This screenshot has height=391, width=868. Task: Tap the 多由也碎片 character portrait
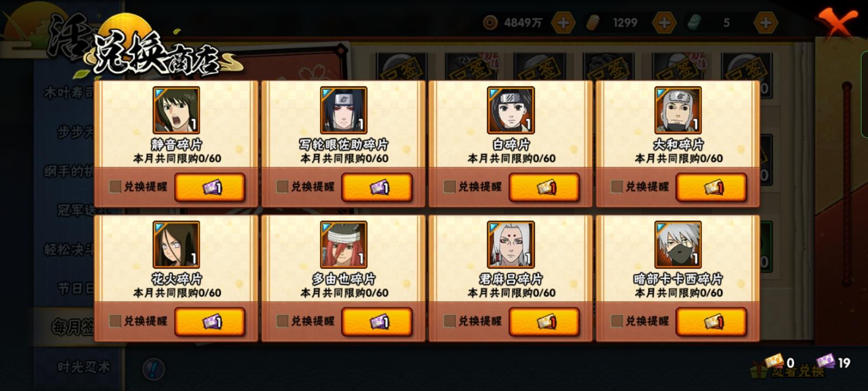343,244
